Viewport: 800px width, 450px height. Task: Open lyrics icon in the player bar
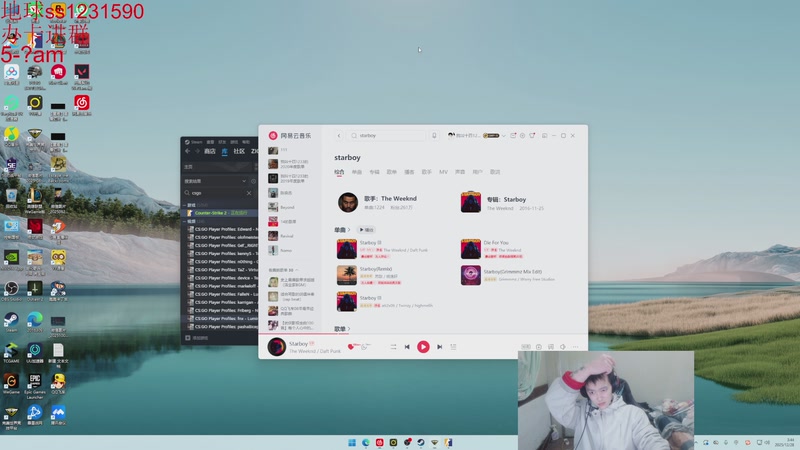[x=551, y=347]
